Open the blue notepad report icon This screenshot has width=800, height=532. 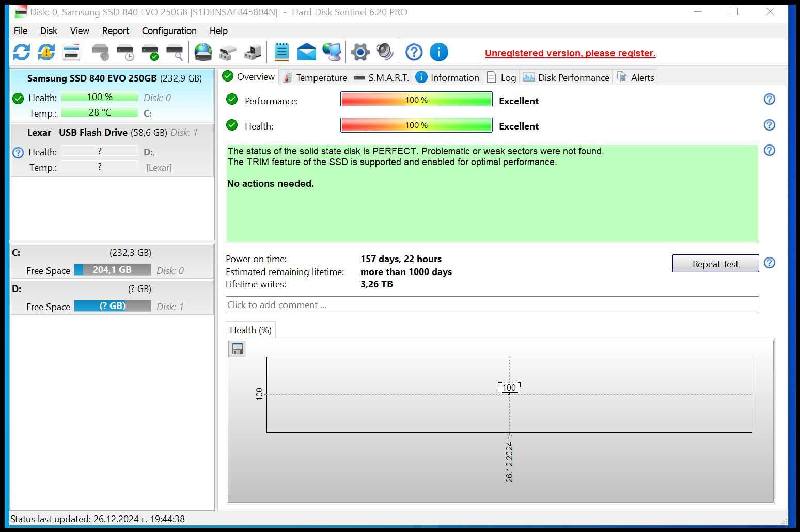point(281,52)
